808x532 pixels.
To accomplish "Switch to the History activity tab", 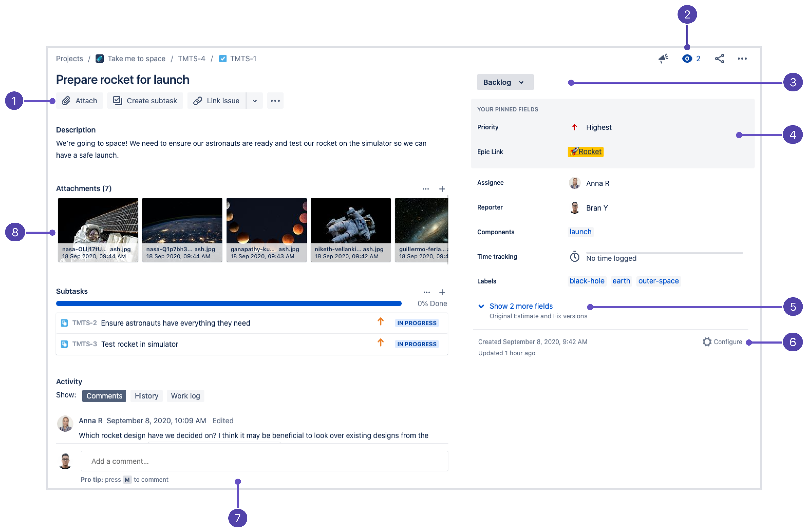I will pos(146,396).
